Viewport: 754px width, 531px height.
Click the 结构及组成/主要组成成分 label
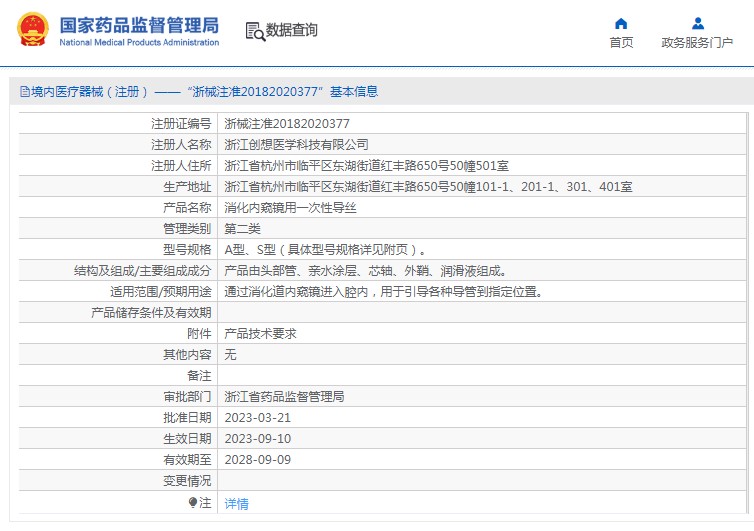[x=142, y=271]
